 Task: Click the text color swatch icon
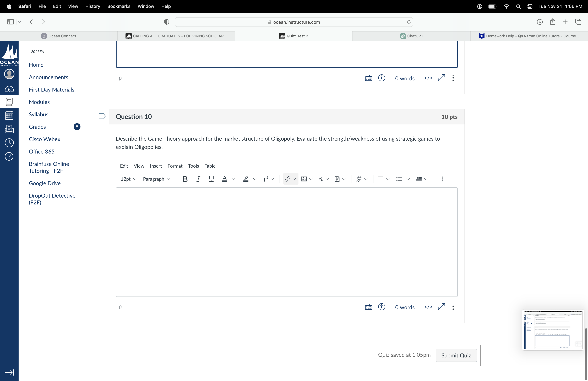point(224,179)
